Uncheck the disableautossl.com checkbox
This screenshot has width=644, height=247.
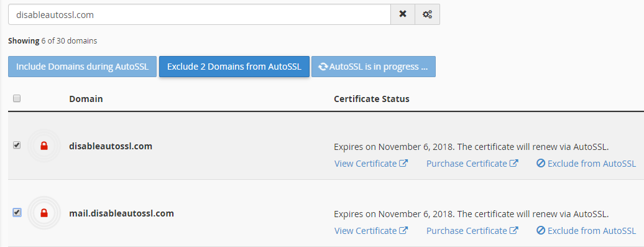click(17, 145)
